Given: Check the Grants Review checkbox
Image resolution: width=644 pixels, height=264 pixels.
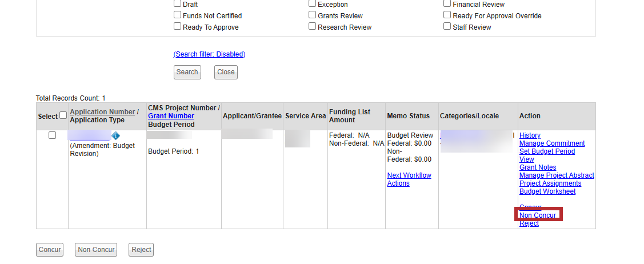Looking at the screenshot, I should pos(313,15).
